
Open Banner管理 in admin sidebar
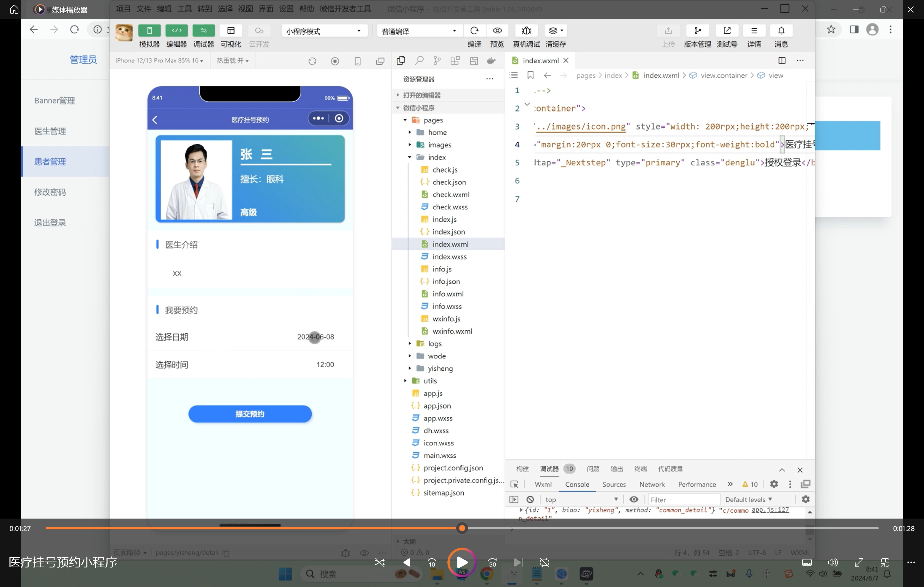(x=55, y=100)
